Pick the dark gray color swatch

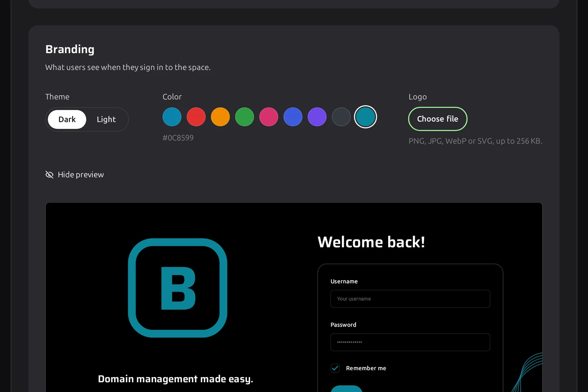coord(341,117)
